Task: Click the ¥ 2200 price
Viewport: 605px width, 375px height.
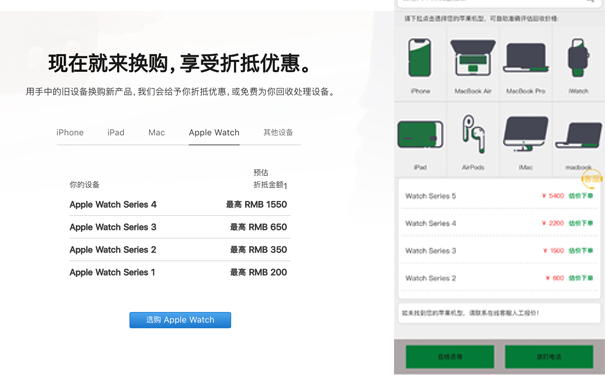Action: pyautogui.click(x=553, y=223)
